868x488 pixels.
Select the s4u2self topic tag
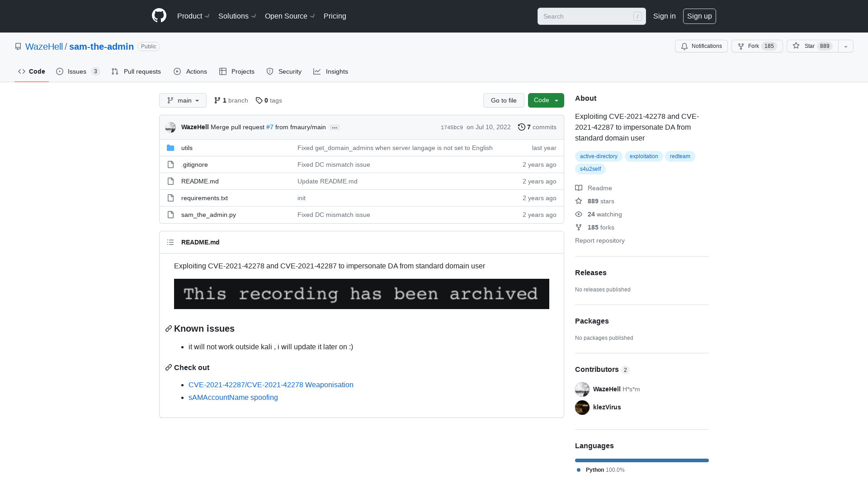(590, 169)
